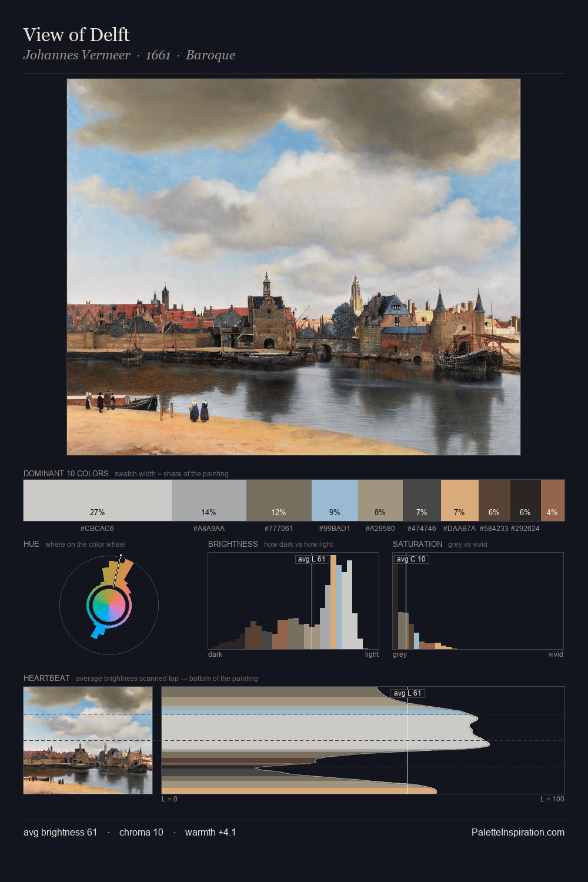This screenshot has height=882, width=588.
Task: Click the 'avg L 61' brightness histogram label
Action: (312, 559)
